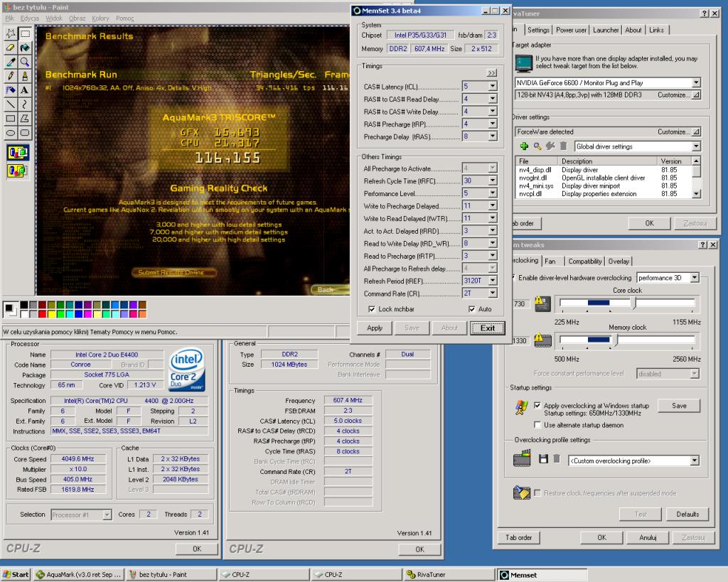The height and width of the screenshot is (582, 728).
Task: Expand the MemSet timings >> button
Action: pyautogui.click(x=492, y=73)
